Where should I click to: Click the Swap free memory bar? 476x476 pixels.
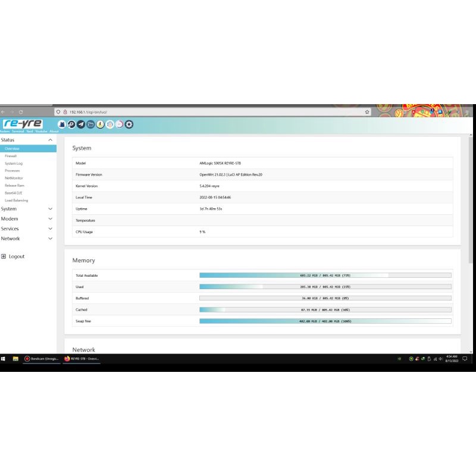[x=325, y=321]
